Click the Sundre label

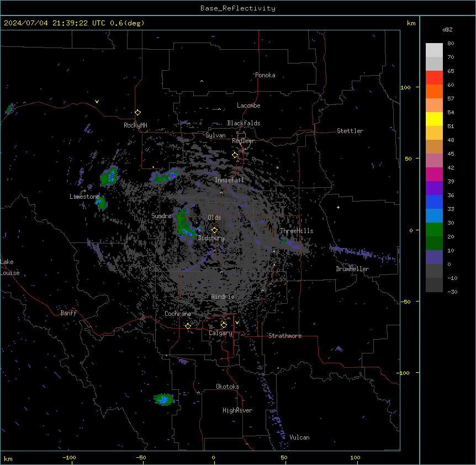tap(161, 216)
